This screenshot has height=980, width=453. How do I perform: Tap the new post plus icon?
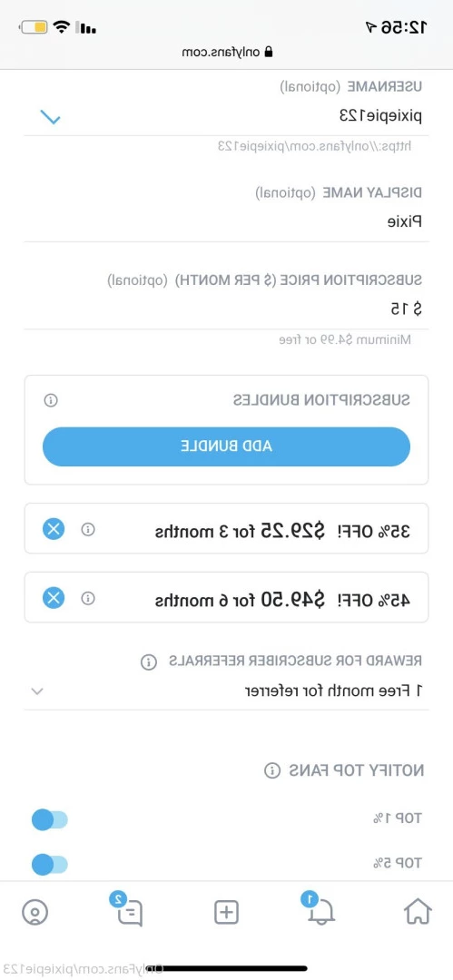[227, 913]
